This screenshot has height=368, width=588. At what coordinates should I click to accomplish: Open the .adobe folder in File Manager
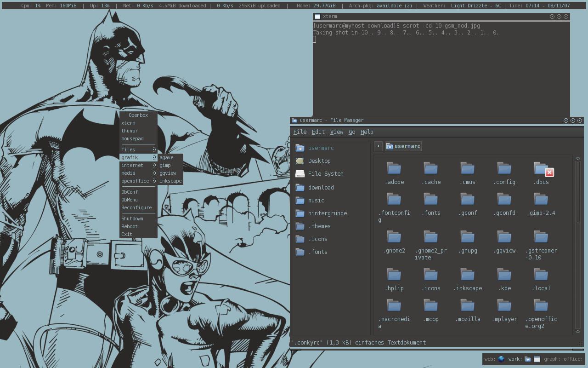tap(394, 168)
